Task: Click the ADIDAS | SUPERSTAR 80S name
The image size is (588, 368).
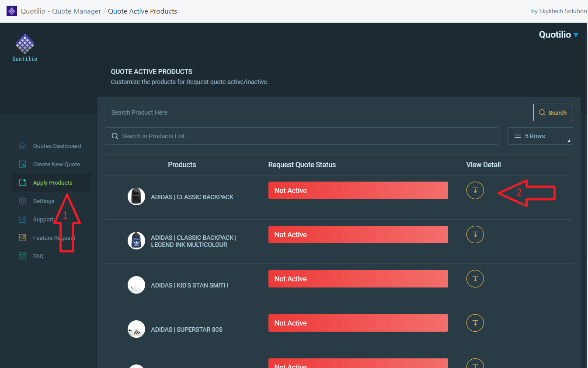Action: point(187,329)
